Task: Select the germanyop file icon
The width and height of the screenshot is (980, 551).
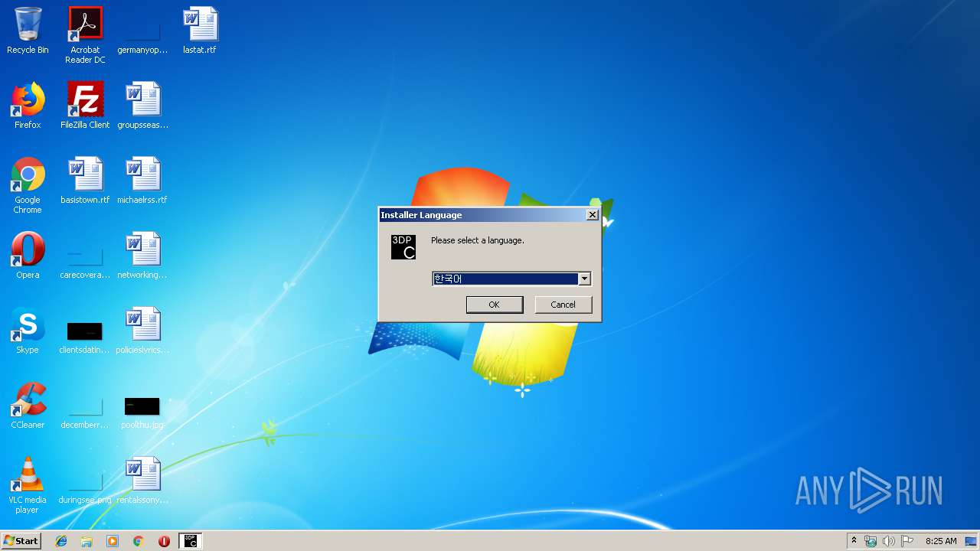Action: (142, 31)
